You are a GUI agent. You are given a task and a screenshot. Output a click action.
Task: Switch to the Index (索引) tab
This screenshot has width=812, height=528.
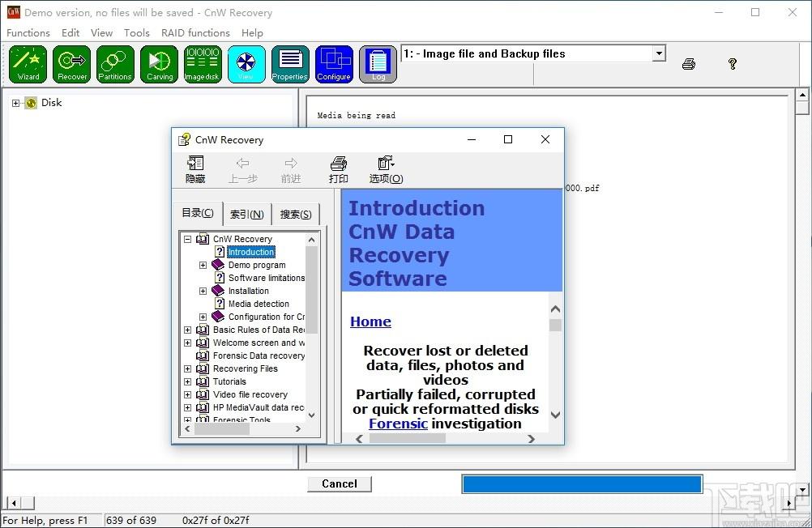pos(247,215)
